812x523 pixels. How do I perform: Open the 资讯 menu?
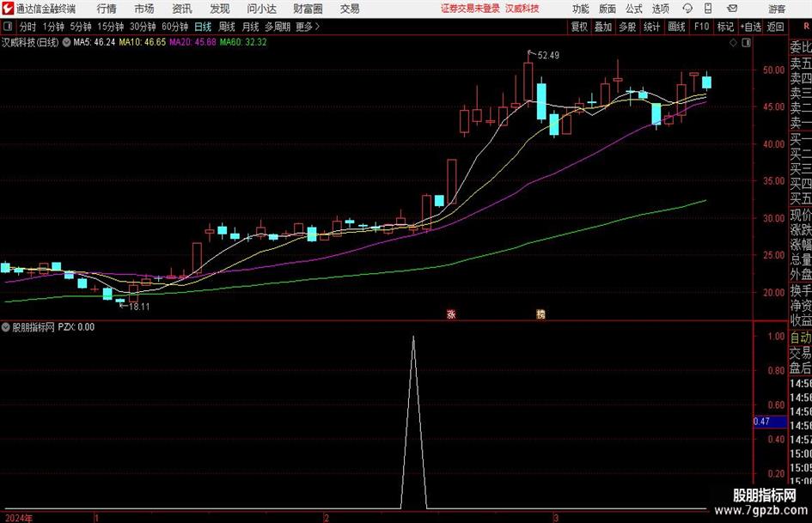point(182,9)
